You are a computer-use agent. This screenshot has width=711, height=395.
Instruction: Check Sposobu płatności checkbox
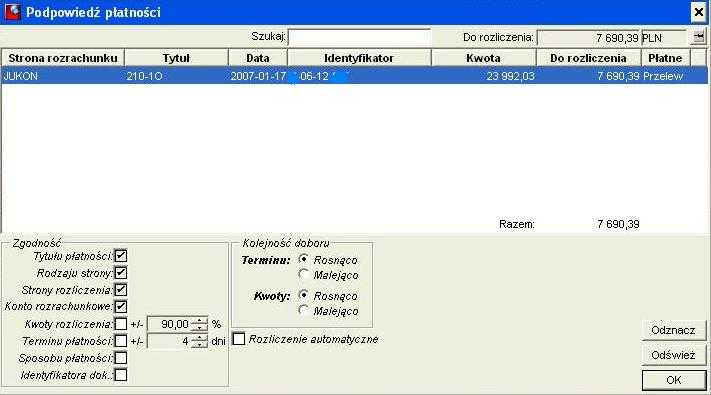coord(121,358)
